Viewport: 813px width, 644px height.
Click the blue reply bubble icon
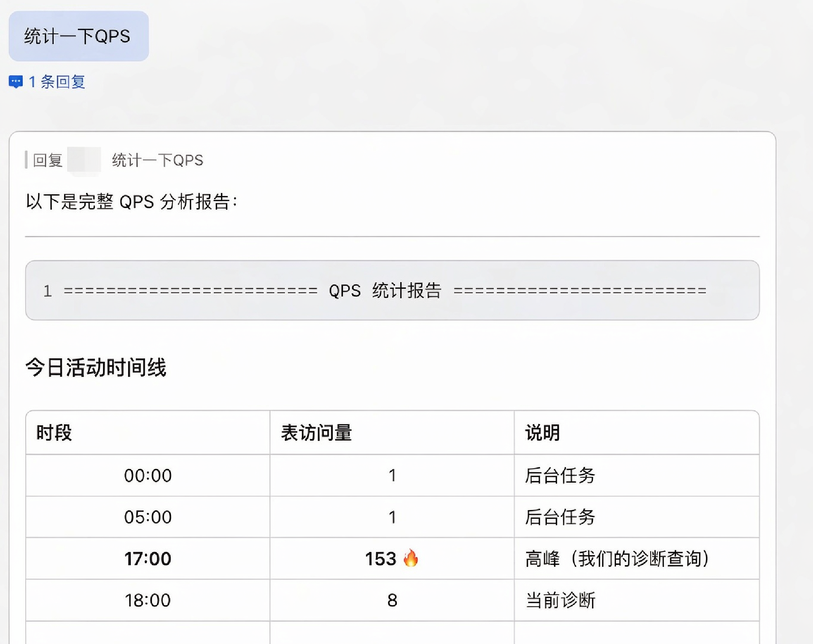point(16,82)
